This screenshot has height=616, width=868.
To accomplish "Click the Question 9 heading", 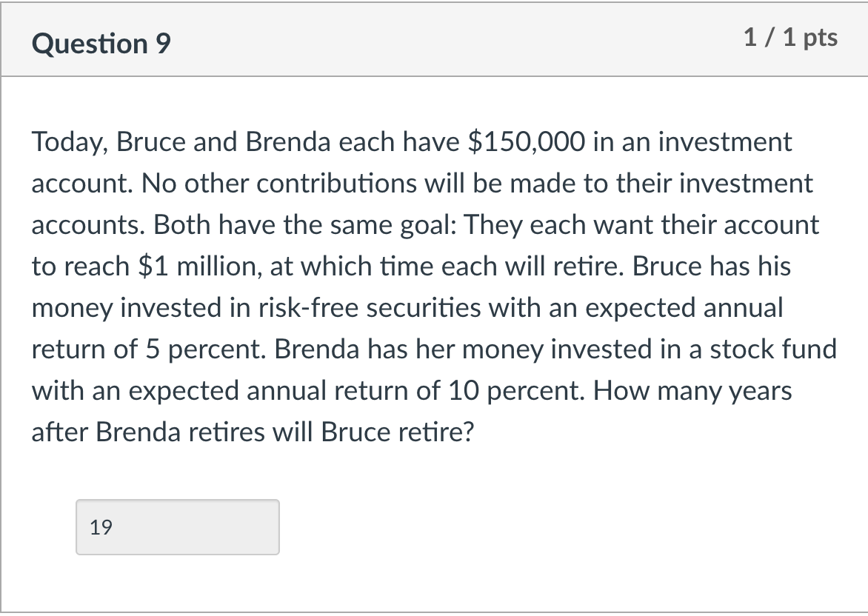I will click(101, 44).
